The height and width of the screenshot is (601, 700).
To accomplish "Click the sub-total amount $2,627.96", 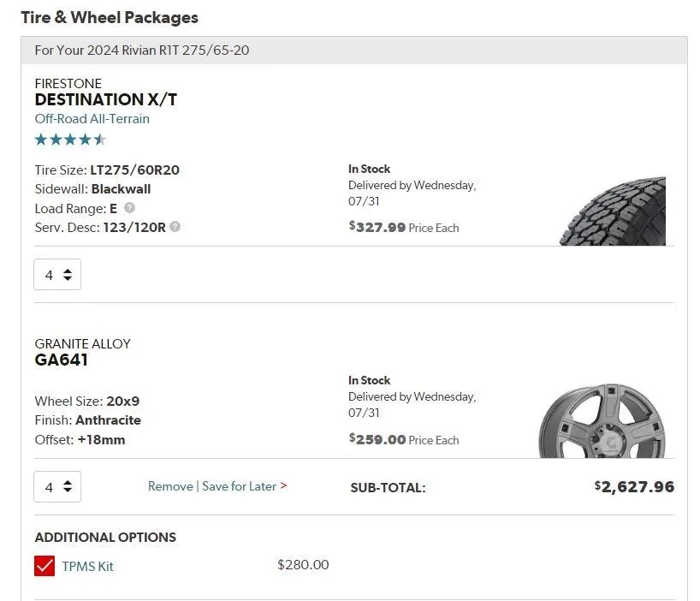I will coord(634,486).
